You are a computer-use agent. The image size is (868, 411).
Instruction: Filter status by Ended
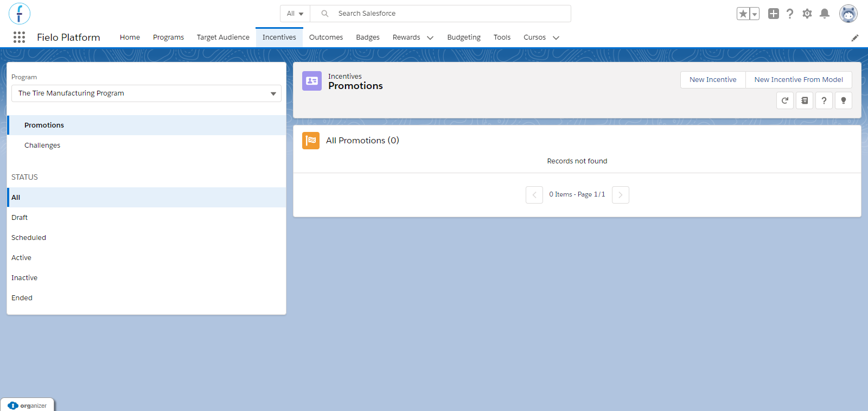tap(146, 298)
